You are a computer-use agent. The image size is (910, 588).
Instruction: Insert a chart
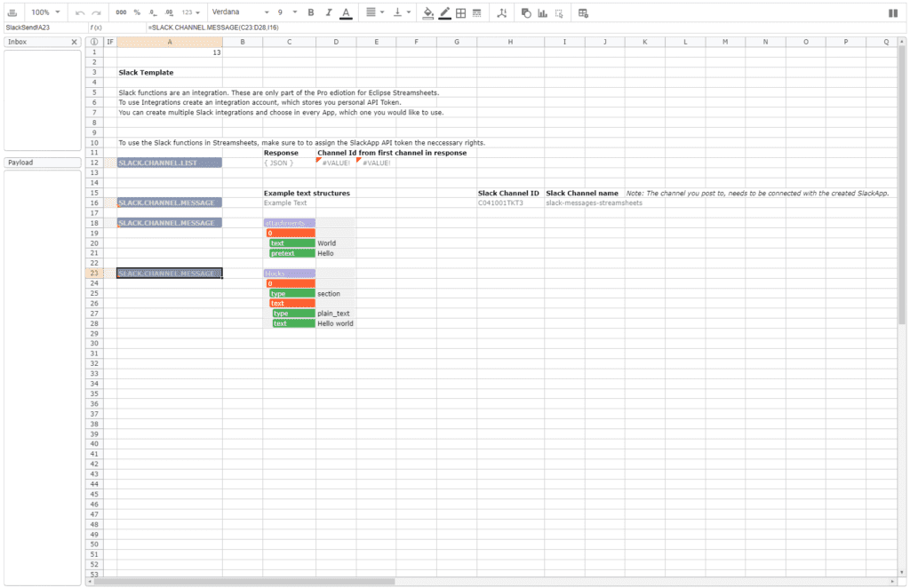tap(543, 12)
